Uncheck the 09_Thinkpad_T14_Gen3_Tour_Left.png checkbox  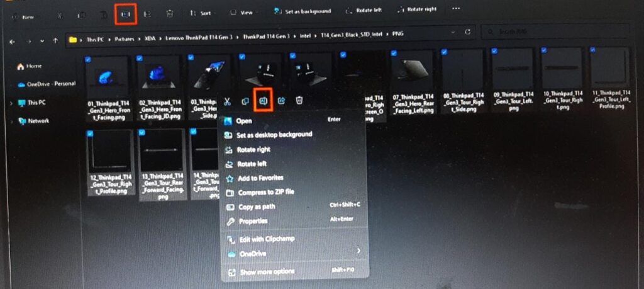pos(494,50)
